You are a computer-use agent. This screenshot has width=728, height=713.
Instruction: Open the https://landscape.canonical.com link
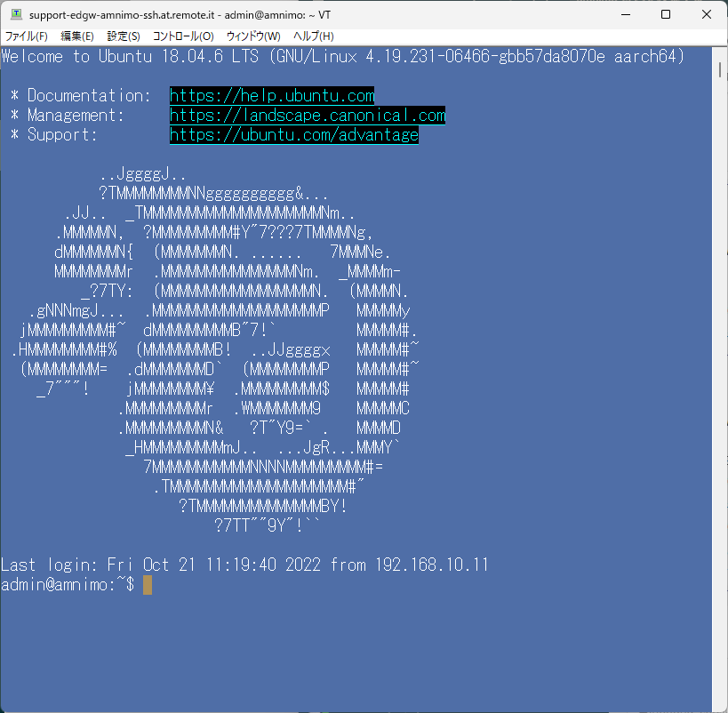[308, 116]
